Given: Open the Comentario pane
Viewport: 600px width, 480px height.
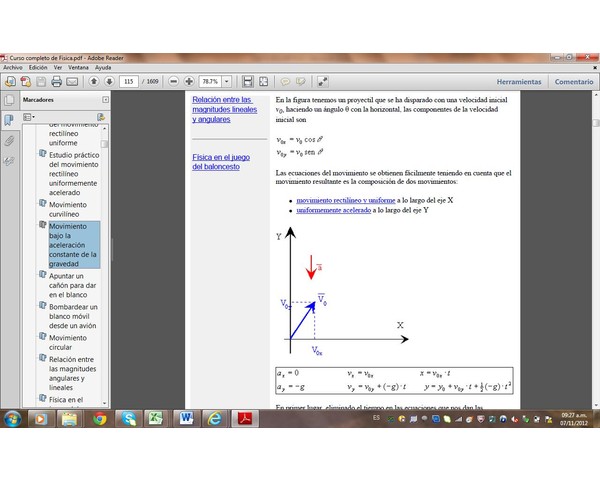Looking at the screenshot, I should tap(574, 82).
